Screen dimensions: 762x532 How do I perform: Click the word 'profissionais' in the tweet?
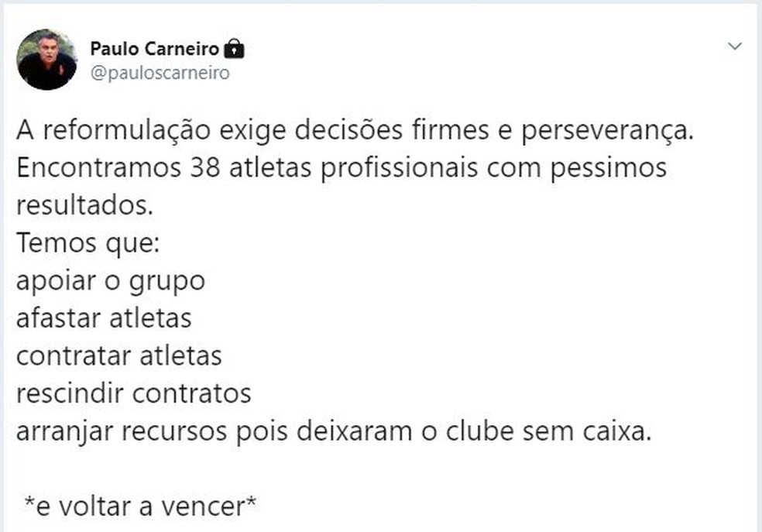399,169
